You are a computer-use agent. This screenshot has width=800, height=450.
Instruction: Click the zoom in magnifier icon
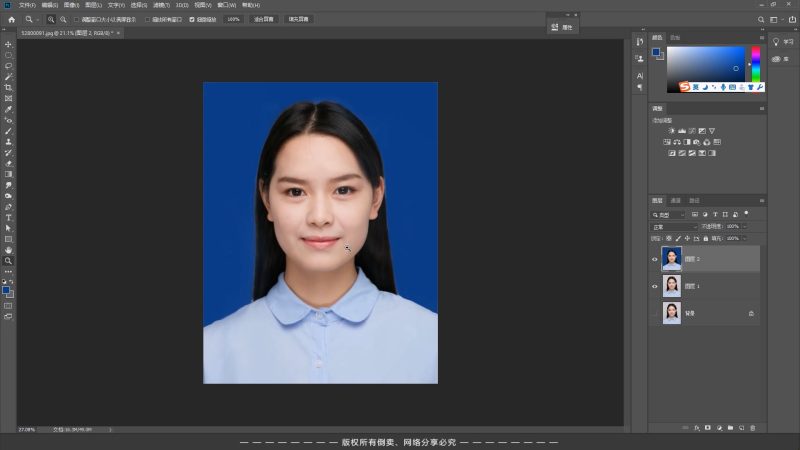pos(51,19)
